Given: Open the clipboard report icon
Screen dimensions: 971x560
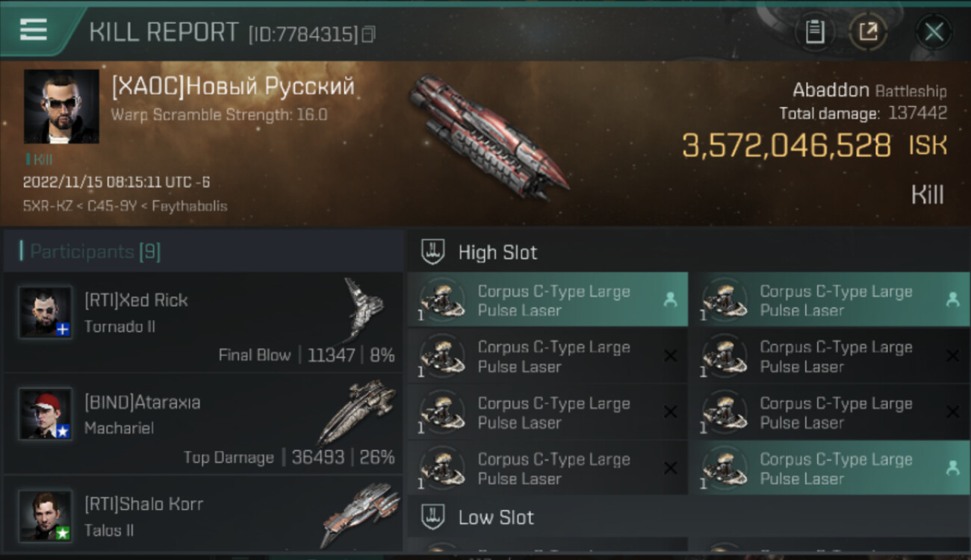Looking at the screenshot, I should [x=815, y=32].
